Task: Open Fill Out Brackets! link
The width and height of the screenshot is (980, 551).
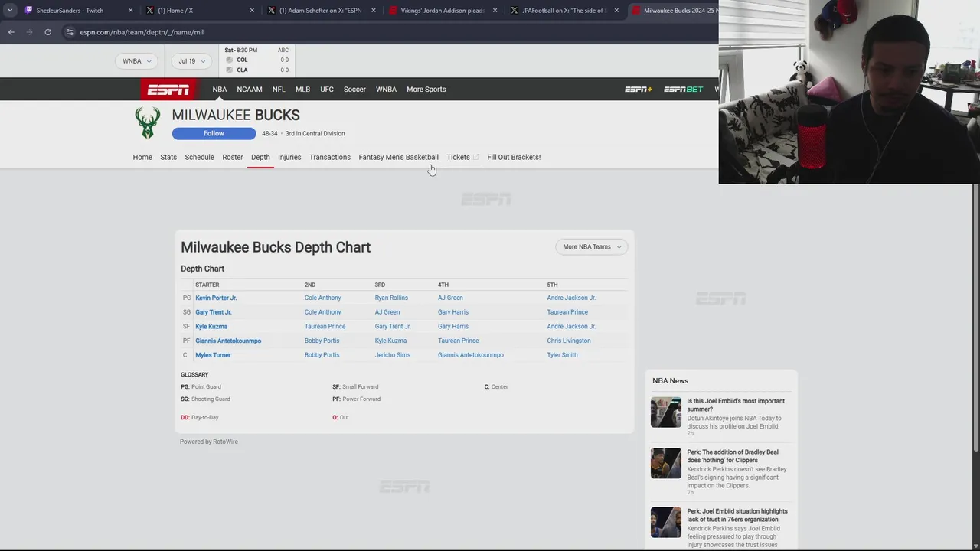Action: point(514,157)
